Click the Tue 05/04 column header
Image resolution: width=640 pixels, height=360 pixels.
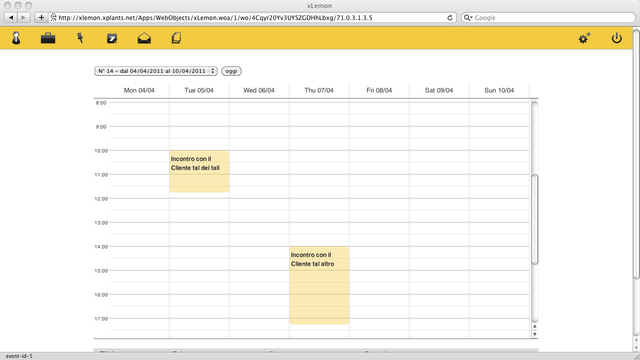click(x=199, y=90)
